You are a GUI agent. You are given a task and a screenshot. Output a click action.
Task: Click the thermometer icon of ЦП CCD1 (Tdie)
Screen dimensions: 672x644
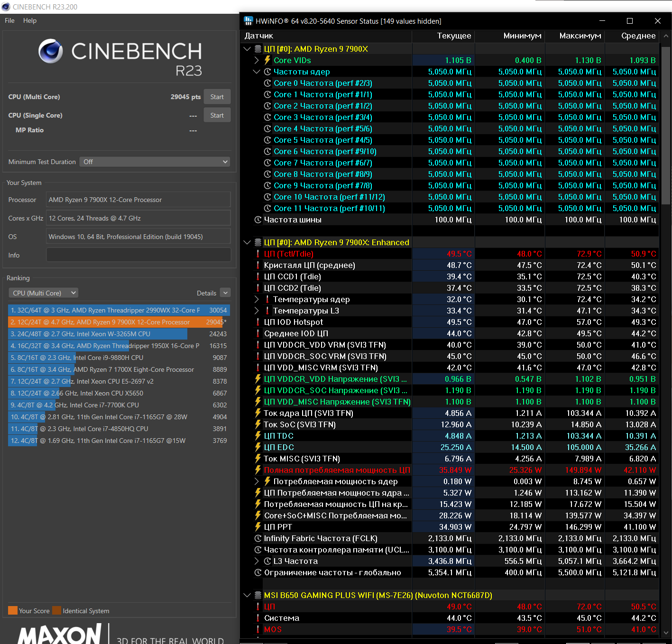pyautogui.click(x=258, y=276)
